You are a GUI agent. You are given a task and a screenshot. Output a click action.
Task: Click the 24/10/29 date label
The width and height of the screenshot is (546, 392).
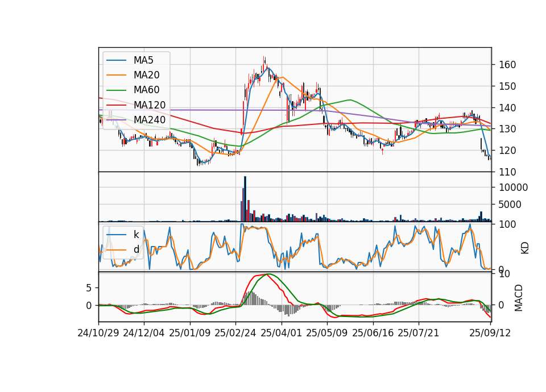pos(98,333)
